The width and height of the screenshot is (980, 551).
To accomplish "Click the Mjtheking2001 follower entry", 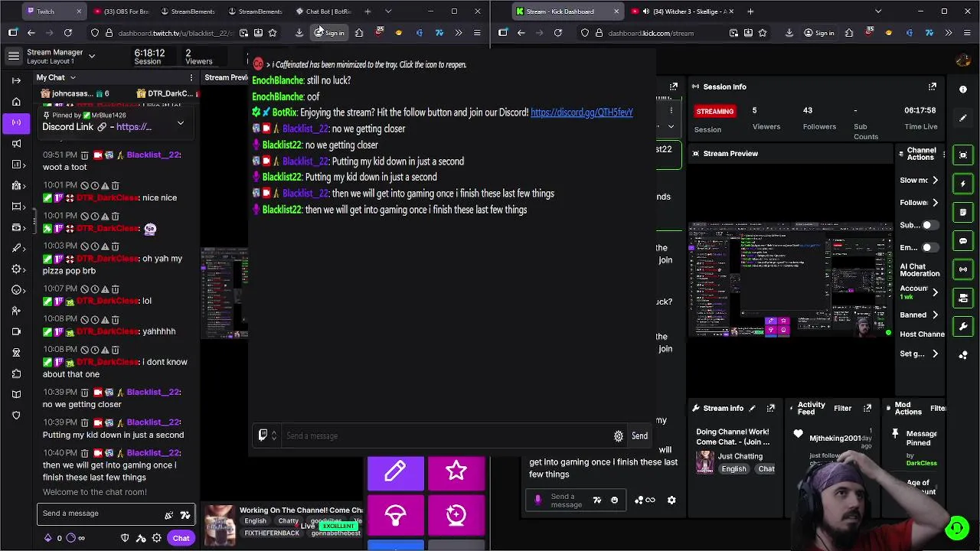I will click(x=835, y=439).
